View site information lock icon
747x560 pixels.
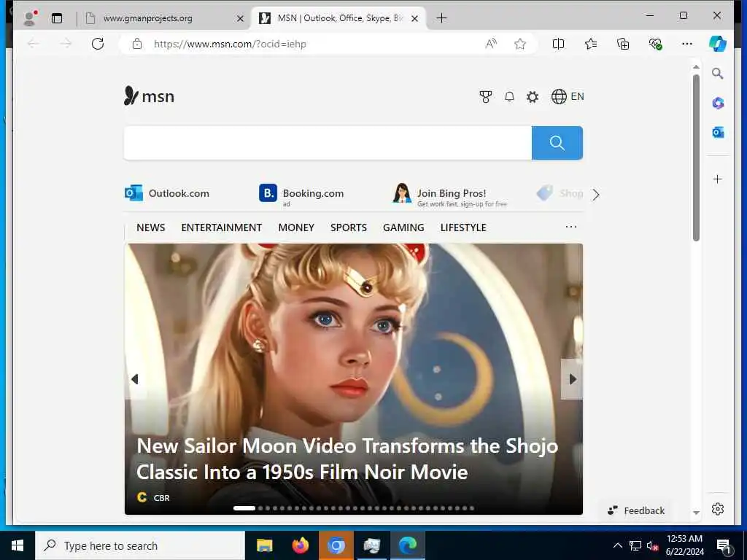pos(137,44)
